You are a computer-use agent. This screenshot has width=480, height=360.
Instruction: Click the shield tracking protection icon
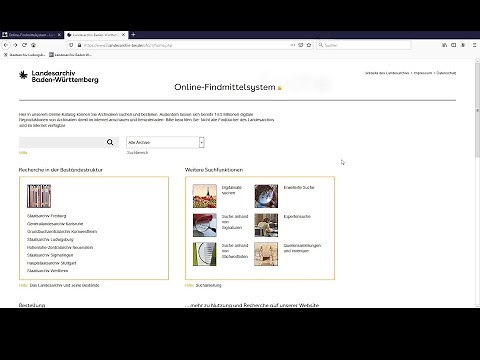(71, 45)
